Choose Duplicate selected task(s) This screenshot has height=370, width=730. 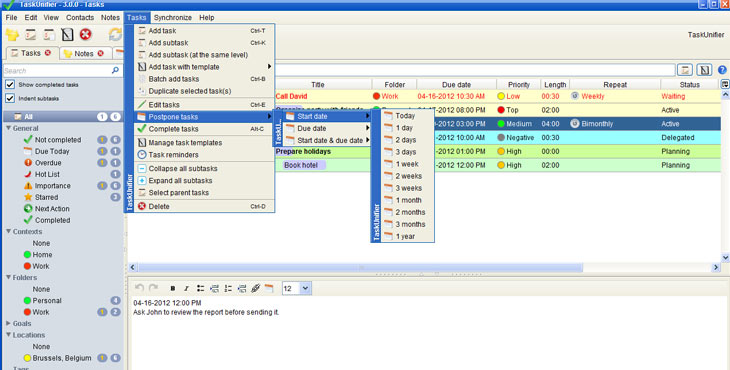tap(204, 91)
